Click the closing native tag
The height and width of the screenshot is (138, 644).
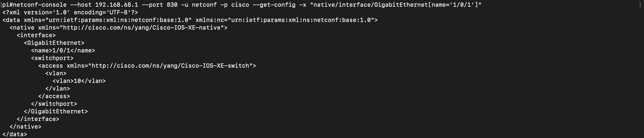point(25,127)
